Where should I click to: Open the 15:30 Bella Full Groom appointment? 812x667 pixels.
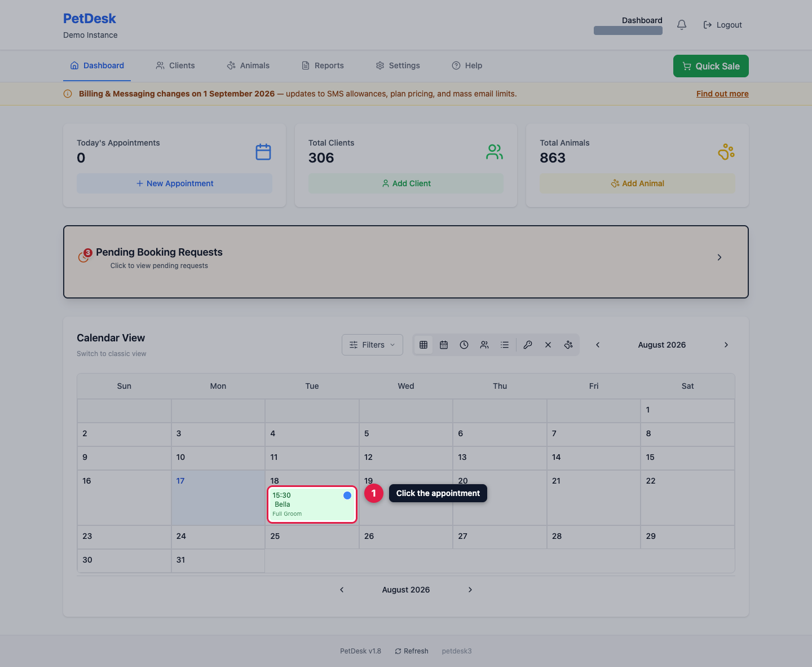(x=312, y=504)
